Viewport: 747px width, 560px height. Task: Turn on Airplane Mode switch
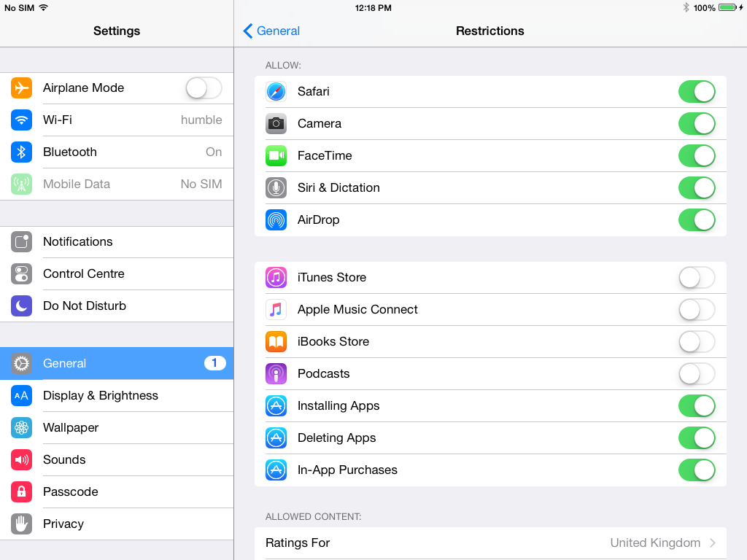204,88
